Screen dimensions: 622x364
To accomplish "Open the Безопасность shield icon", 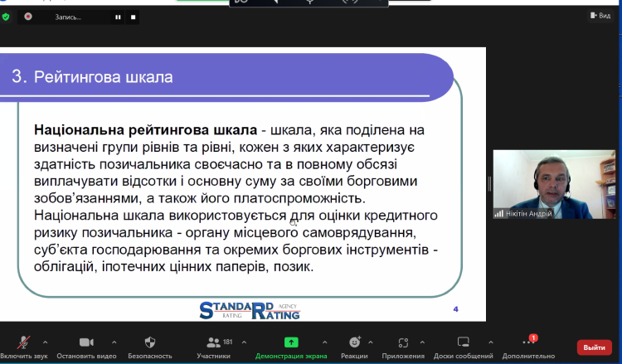I will (150, 342).
